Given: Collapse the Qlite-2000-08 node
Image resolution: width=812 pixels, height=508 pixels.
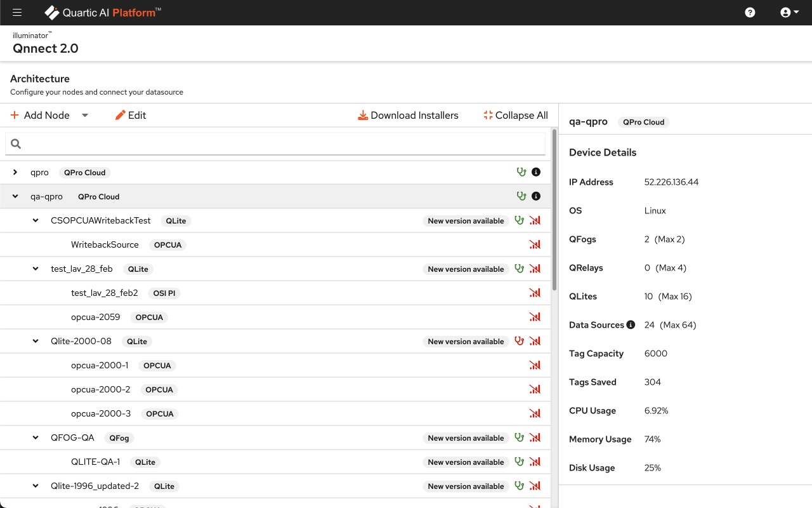Looking at the screenshot, I should tap(36, 341).
